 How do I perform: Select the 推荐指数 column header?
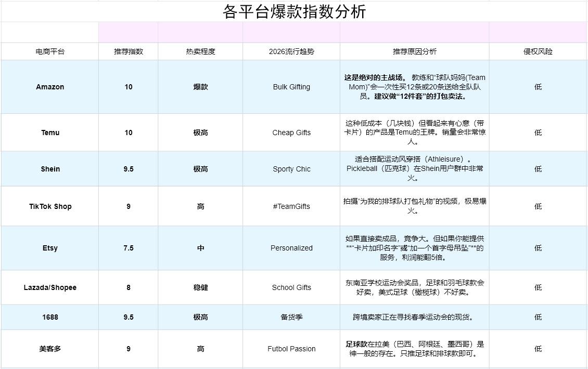click(x=129, y=51)
